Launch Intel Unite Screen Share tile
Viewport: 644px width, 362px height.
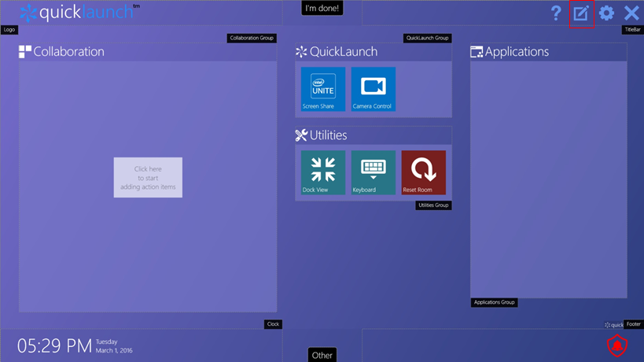pos(323,89)
